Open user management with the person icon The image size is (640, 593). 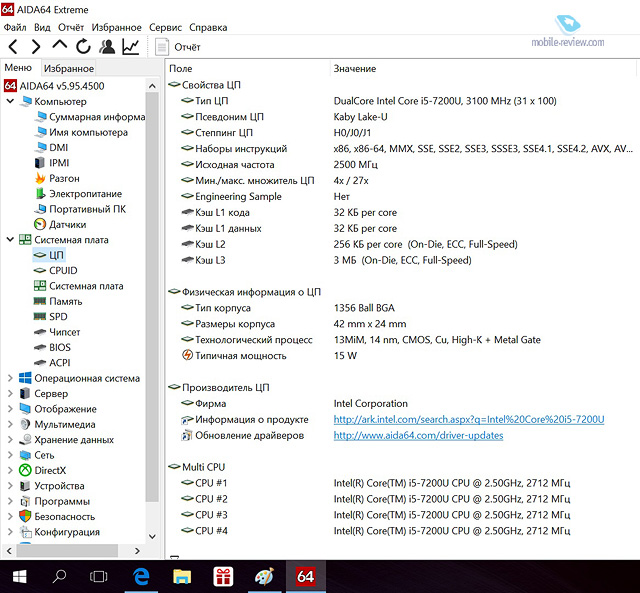tap(107, 47)
